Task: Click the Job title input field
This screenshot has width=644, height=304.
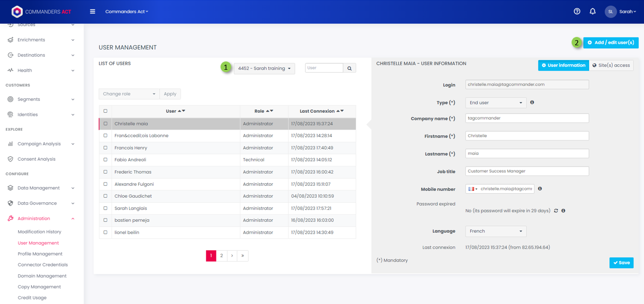Action: [527, 171]
